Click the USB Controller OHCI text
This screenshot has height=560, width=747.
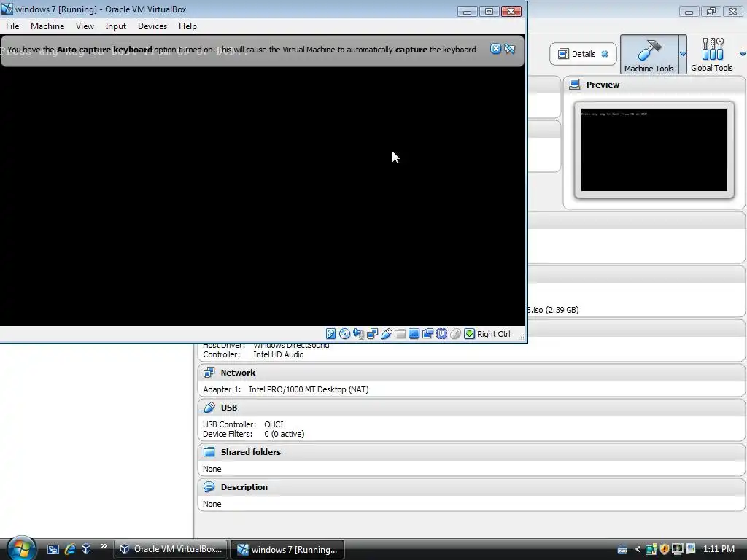click(243, 424)
